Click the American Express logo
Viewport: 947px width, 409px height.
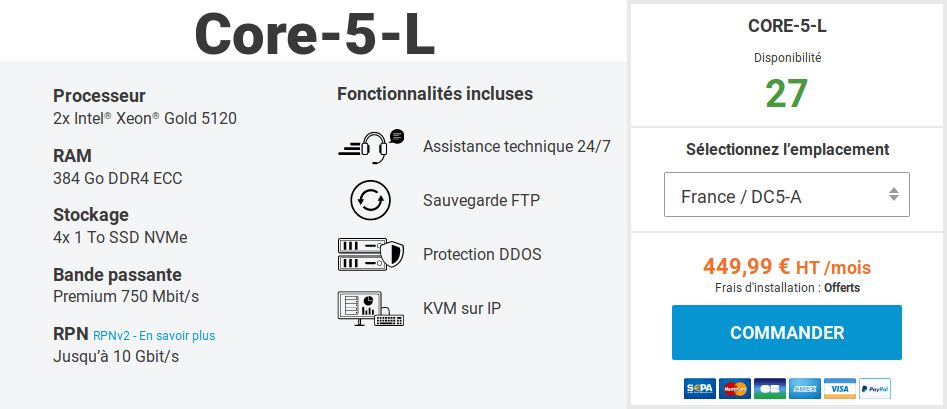805,388
